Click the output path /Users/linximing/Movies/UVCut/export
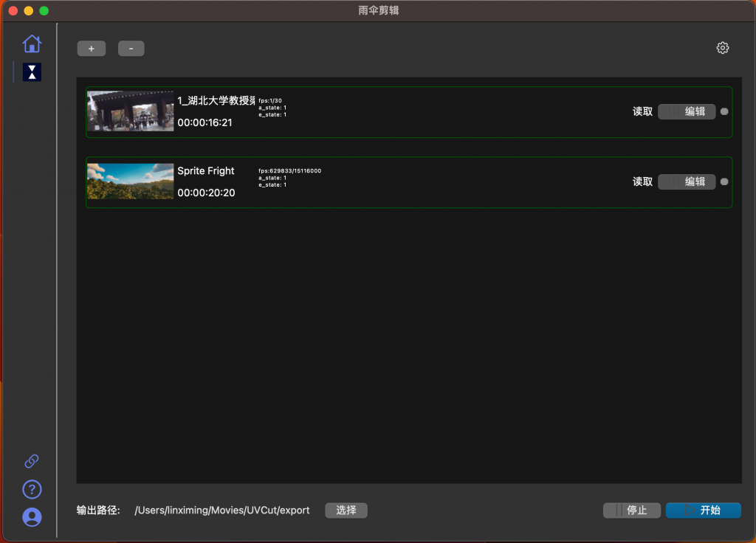 tap(222, 511)
